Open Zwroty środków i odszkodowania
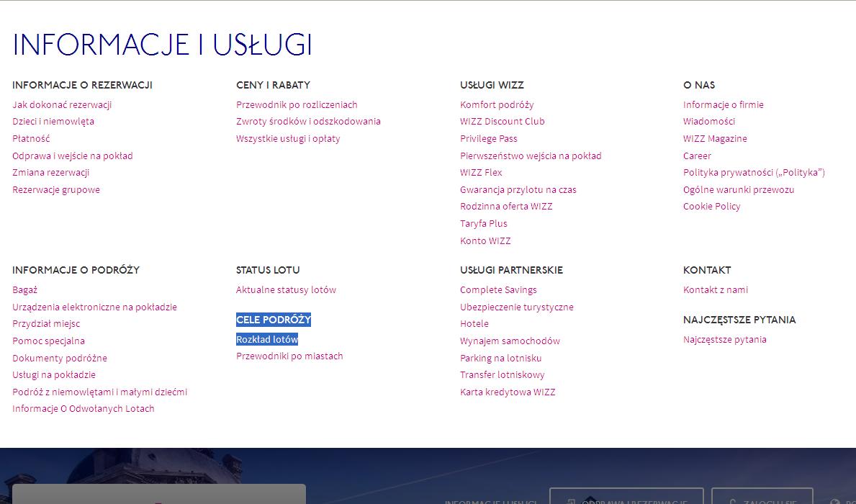Image resolution: width=856 pixels, height=504 pixels. (308, 121)
